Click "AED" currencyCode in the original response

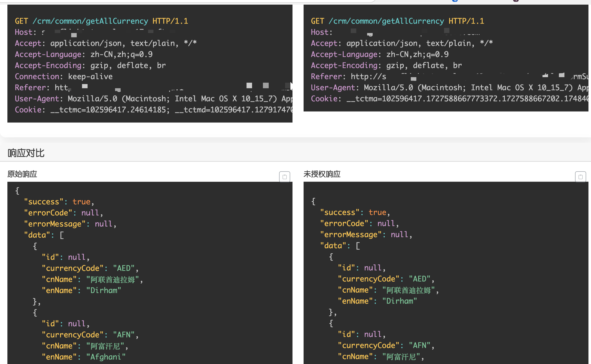tap(124, 268)
